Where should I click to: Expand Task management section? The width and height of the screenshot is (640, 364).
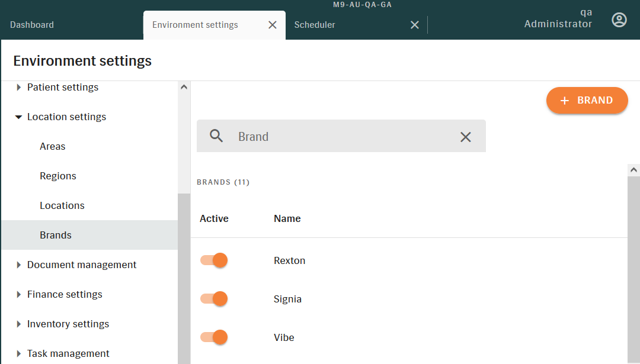point(18,353)
